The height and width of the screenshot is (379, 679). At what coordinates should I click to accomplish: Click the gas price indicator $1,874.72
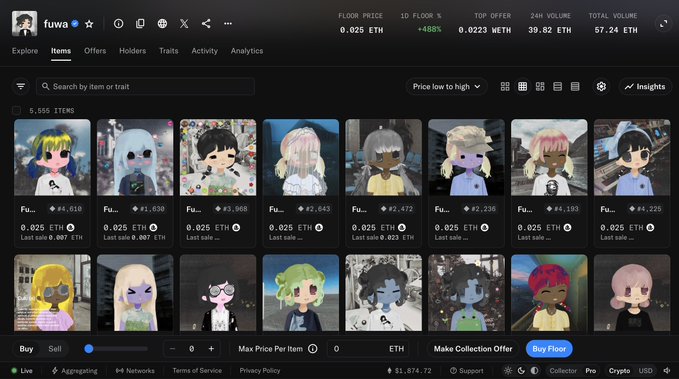409,370
